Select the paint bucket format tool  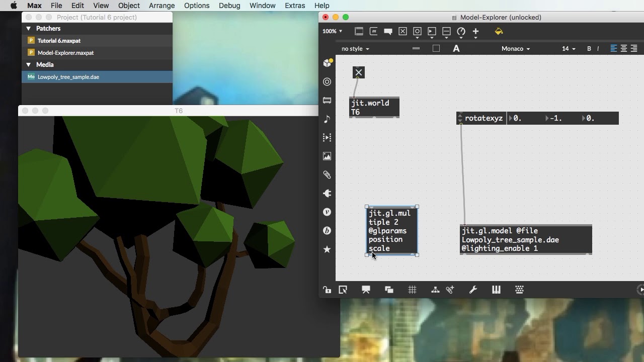(x=499, y=31)
